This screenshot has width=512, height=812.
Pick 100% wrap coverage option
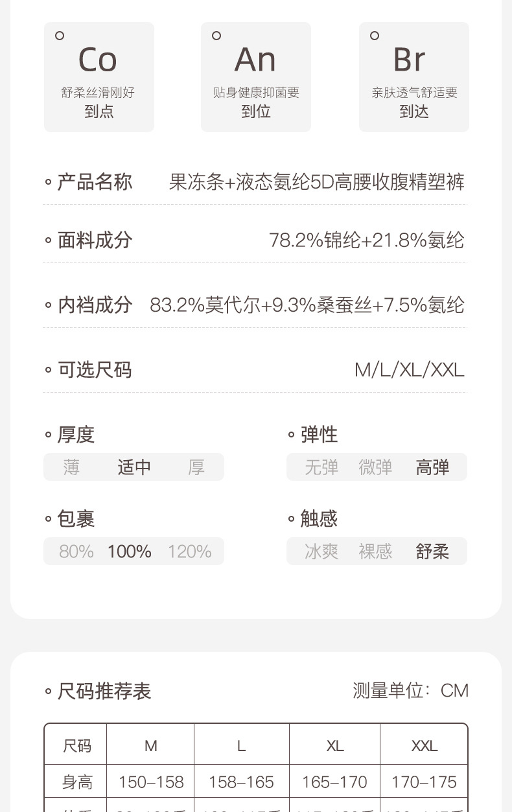click(x=130, y=551)
